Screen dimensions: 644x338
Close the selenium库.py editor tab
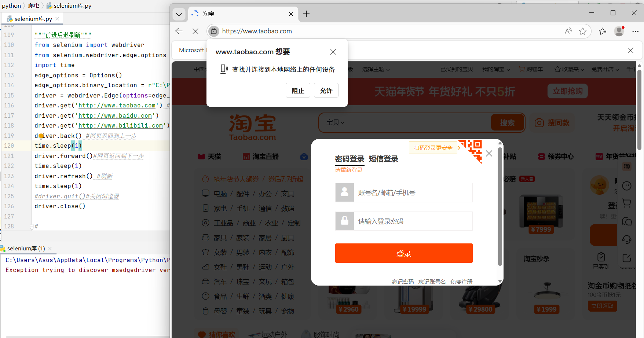click(57, 19)
